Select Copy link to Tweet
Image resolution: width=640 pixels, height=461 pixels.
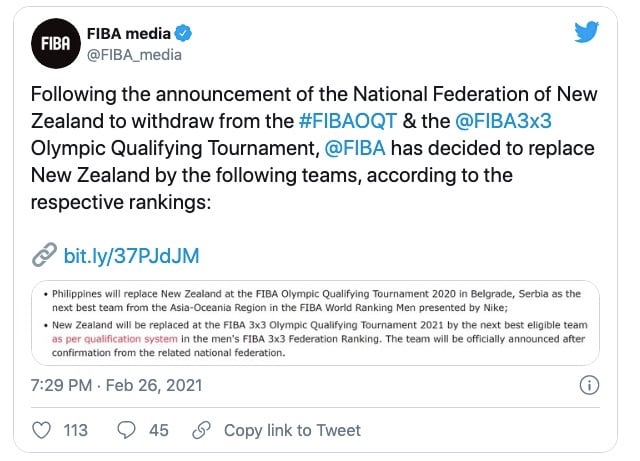click(x=292, y=430)
